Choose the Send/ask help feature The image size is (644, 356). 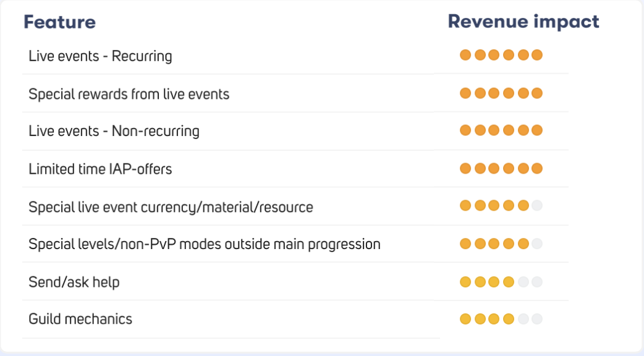coord(74,282)
